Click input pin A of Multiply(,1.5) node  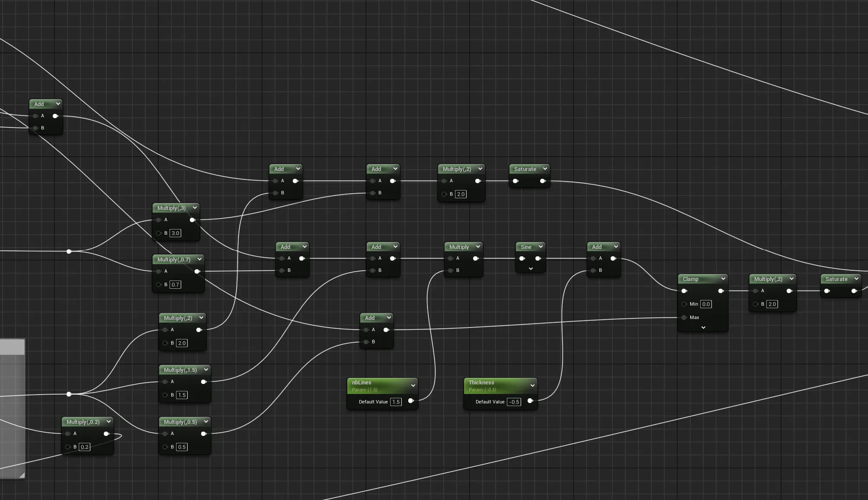[165, 382]
